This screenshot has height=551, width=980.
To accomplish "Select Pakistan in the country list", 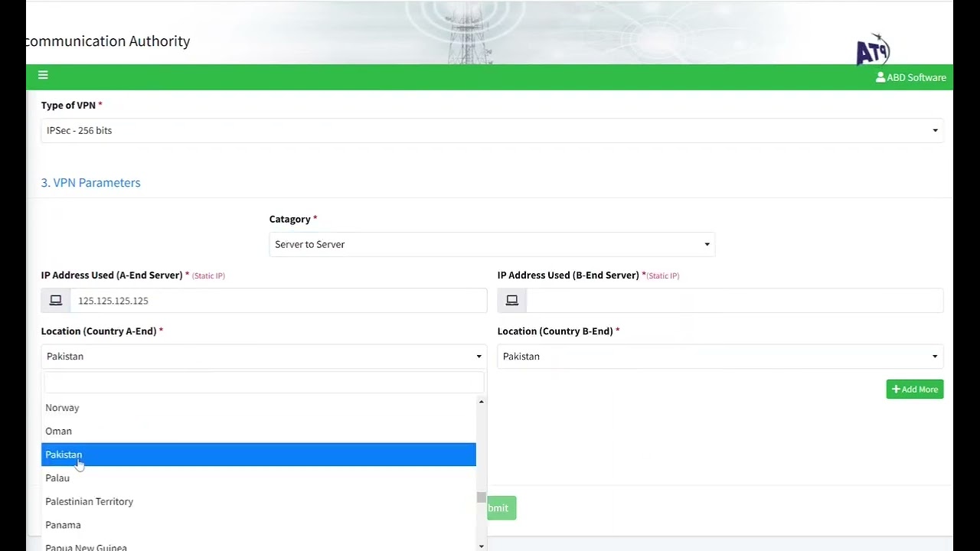I will coord(259,455).
